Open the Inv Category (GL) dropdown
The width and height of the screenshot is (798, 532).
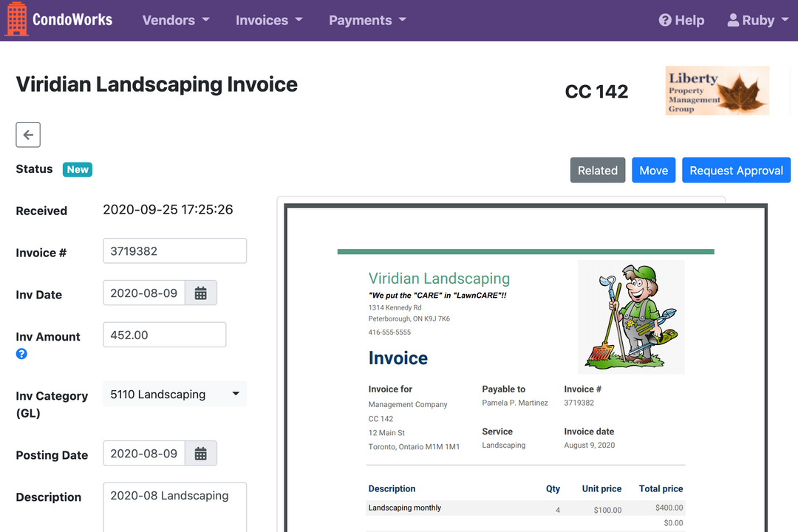coord(174,394)
